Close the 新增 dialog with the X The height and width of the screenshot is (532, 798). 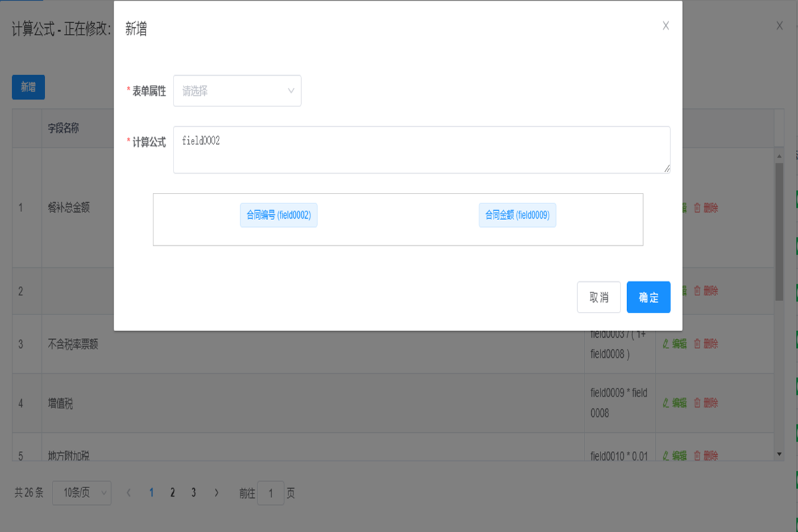(665, 26)
